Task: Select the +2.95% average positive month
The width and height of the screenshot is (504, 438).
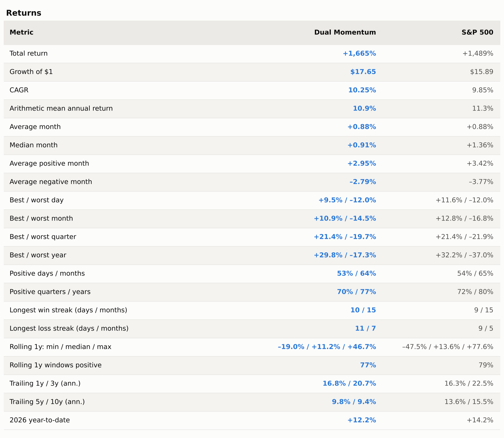Action: coord(362,164)
